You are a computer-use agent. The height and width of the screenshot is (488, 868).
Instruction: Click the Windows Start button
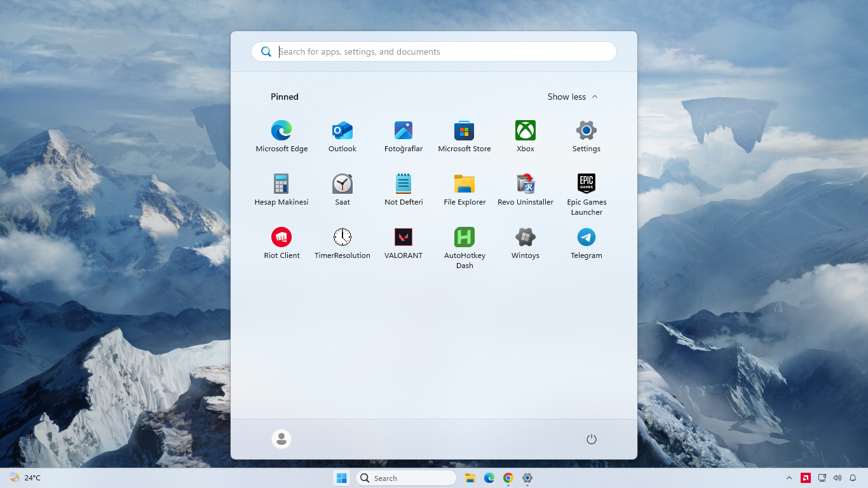(x=342, y=478)
